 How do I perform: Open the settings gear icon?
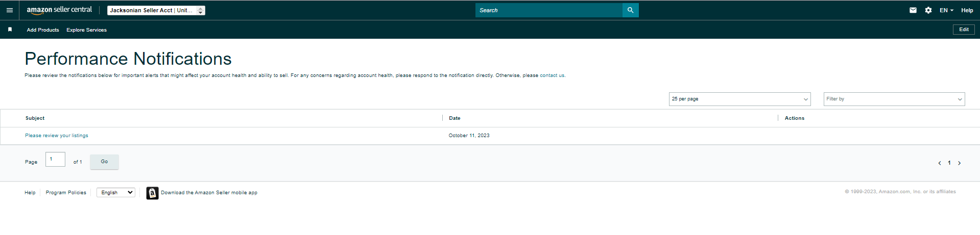pyautogui.click(x=928, y=10)
